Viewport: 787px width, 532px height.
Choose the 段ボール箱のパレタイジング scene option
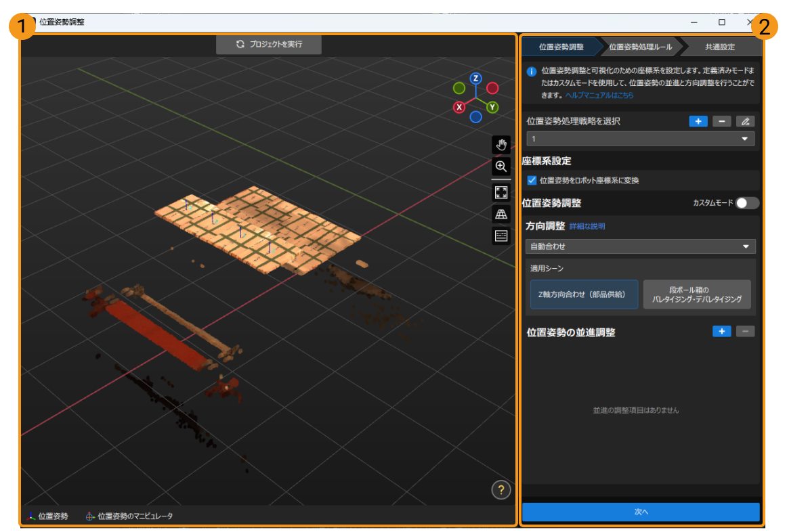(697, 294)
